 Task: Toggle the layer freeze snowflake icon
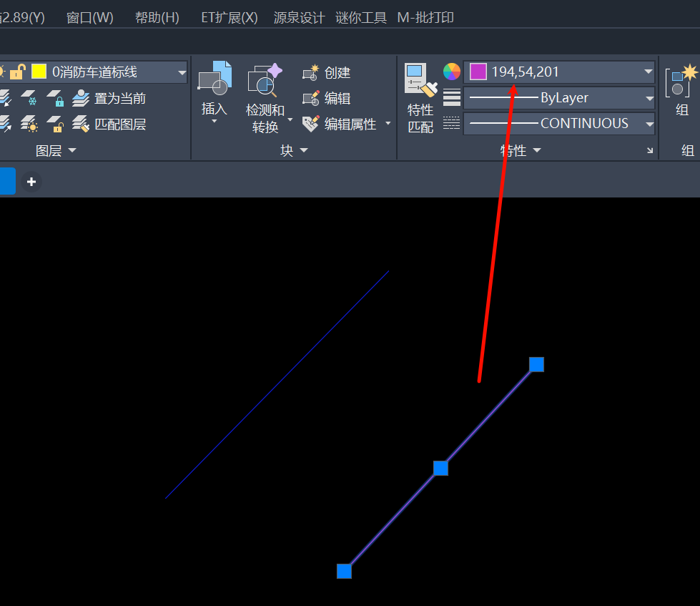(29, 98)
